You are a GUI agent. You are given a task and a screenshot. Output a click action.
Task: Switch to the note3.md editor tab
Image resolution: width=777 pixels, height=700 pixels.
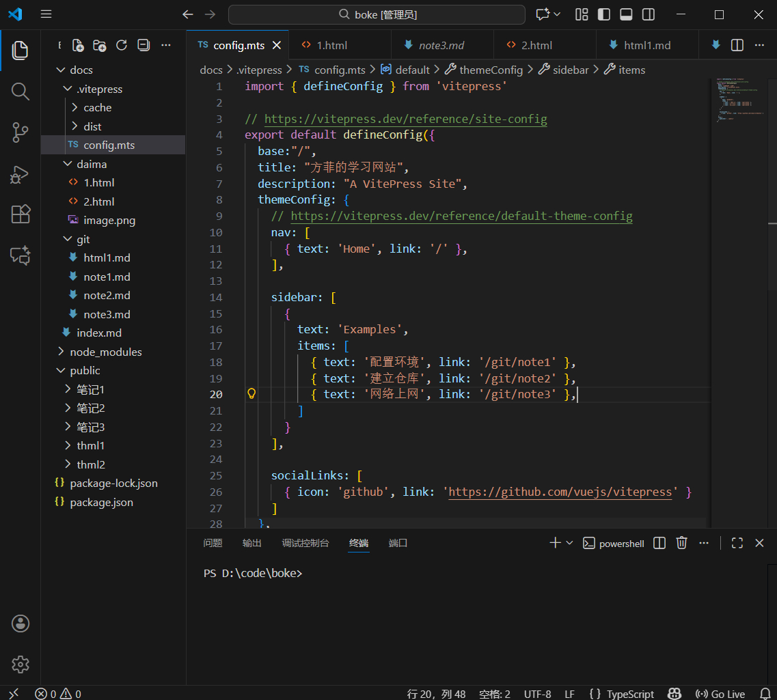coord(441,45)
